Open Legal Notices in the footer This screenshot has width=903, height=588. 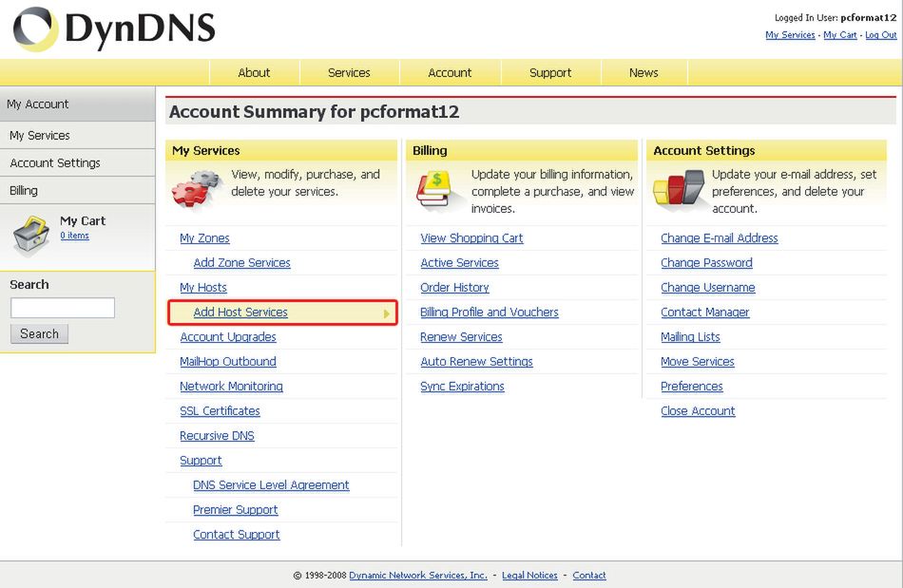(x=529, y=576)
